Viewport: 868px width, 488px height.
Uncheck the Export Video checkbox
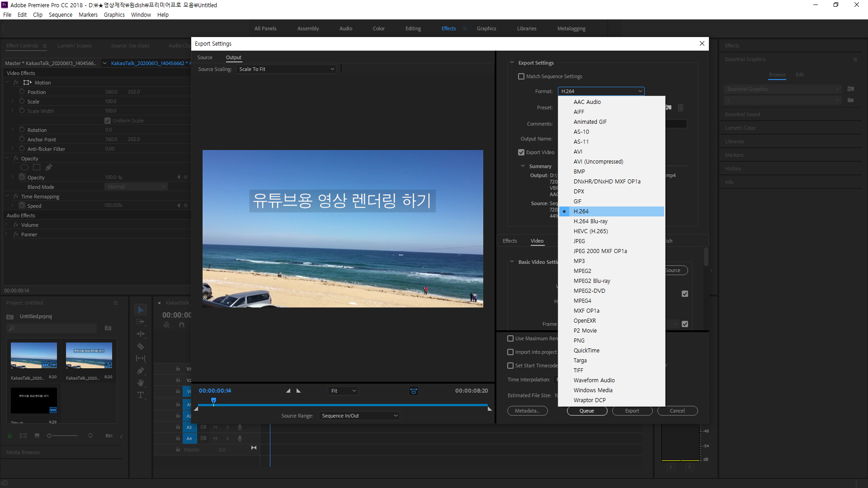[x=521, y=152]
